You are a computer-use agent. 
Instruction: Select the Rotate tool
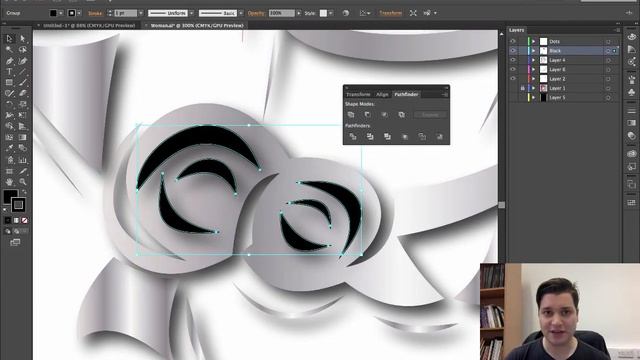pos(9,104)
